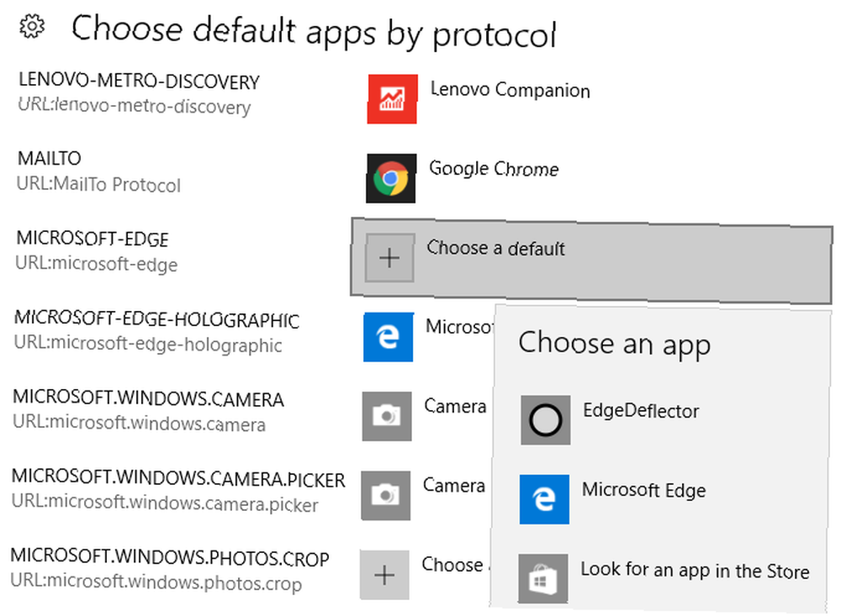This screenshot has width=841, height=616.
Task: Choose Look for an app in the Store
Action: coord(696,571)
